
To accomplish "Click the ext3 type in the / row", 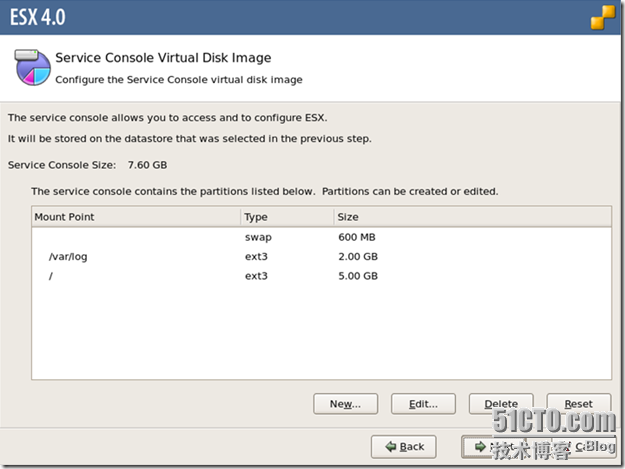I will click(256, 276).
